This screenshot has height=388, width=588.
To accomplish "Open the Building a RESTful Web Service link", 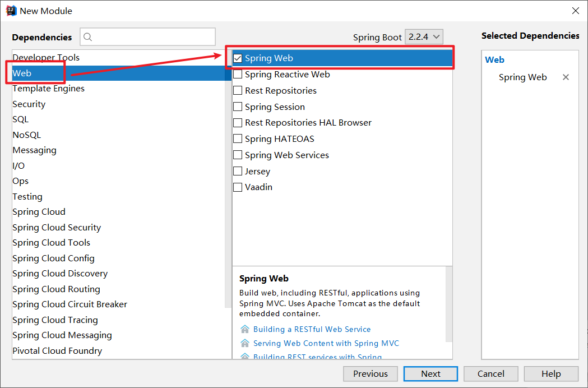I will point(312,329).
